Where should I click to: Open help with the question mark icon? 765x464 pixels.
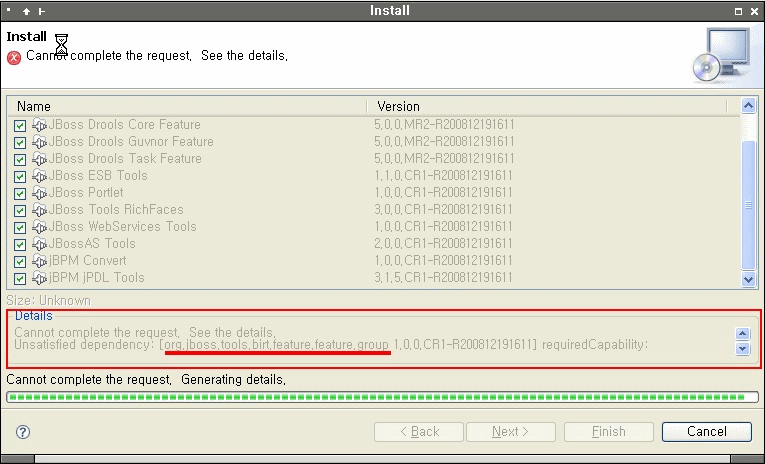(x=23, y=432)
